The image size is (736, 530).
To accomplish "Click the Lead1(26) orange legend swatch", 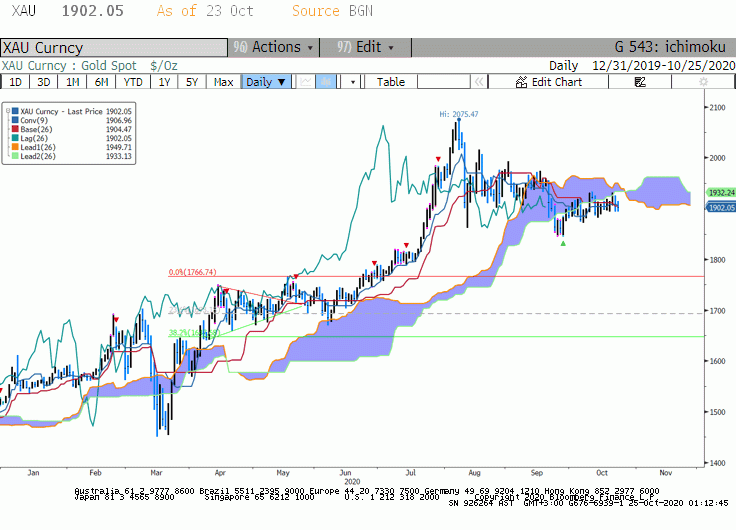I will tap(15, 147).
